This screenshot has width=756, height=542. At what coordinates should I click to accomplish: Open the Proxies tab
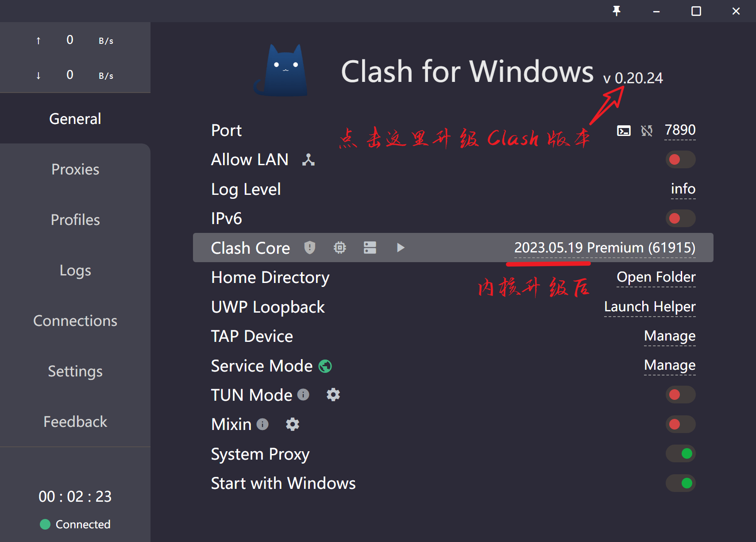(75, 169)
